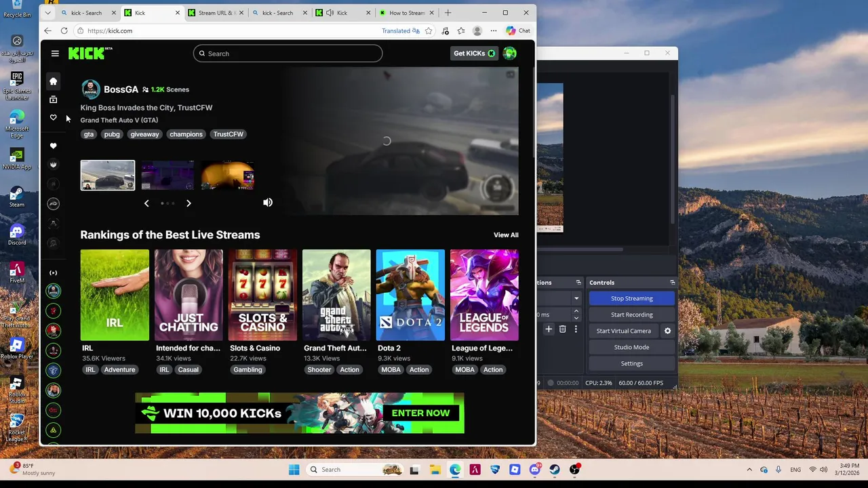Open a new browser tab
The height and width of the screenshot is (488, 868).
pos(448,13)
